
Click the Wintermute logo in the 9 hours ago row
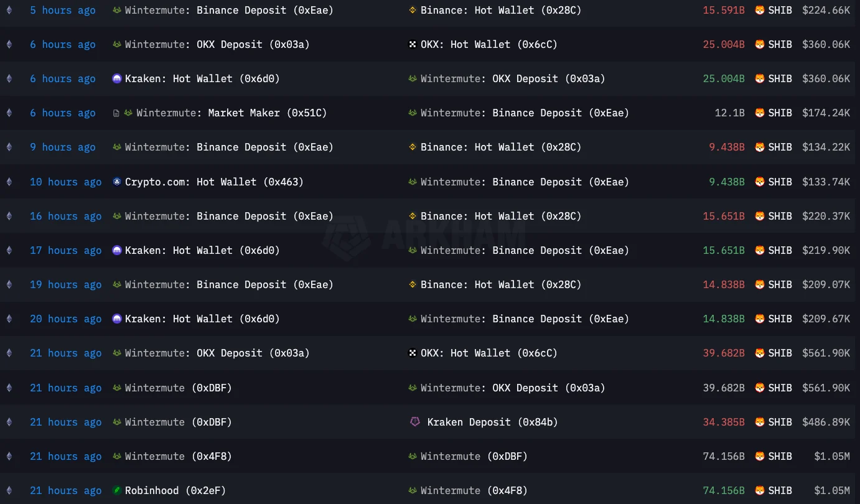coord(116,147)
